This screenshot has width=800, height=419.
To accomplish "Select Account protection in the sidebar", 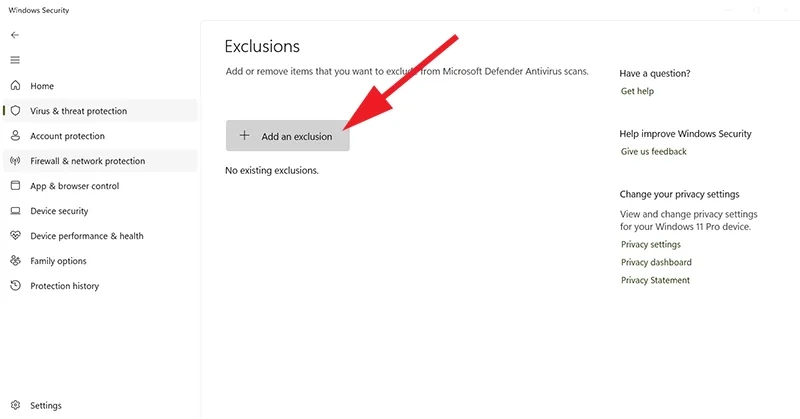I will click(67, 136).
